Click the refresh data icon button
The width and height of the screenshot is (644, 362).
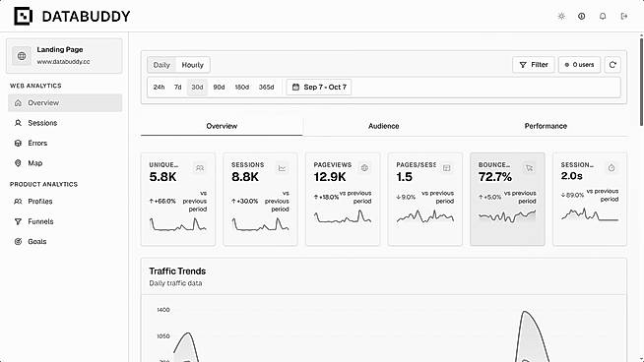612,65
